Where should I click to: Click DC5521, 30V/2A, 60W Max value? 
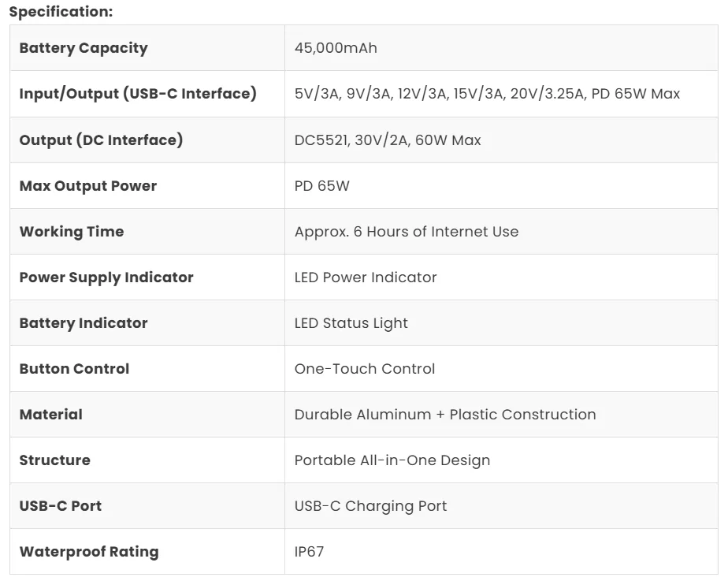pyautogui.click(x=388, y=140)
